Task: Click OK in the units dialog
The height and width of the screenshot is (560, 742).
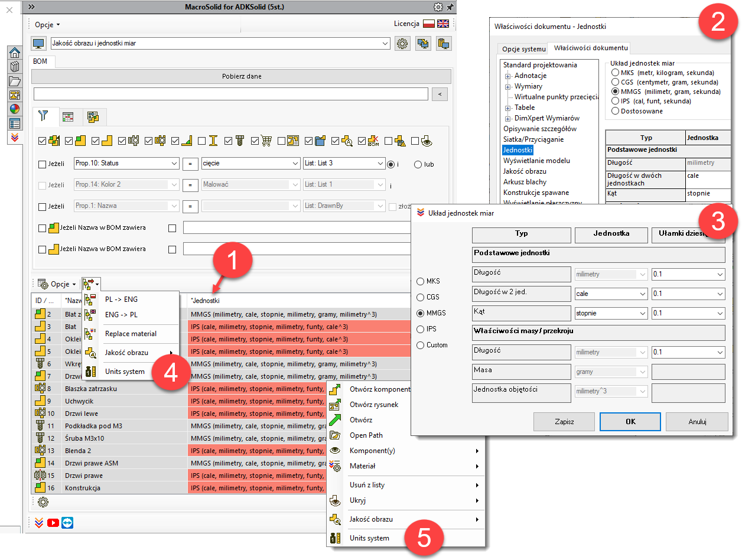Action: click(630, 422)
